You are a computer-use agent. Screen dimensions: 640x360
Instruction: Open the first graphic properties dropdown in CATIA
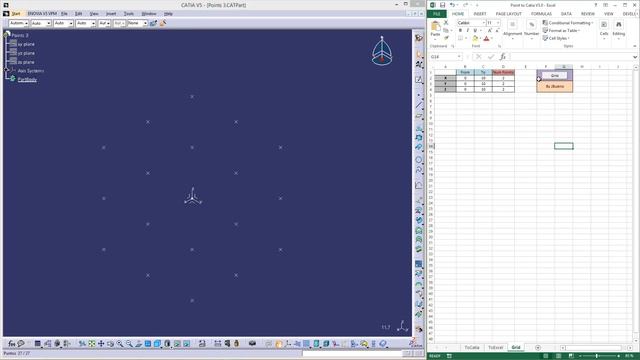pyautogui.click(x=26, y=23)
